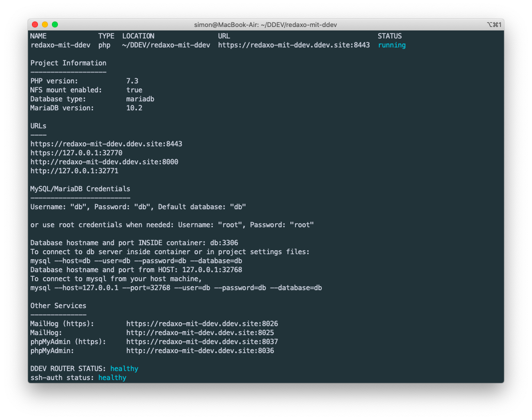Click NFS mount enabled value true

tap(134, 90)
